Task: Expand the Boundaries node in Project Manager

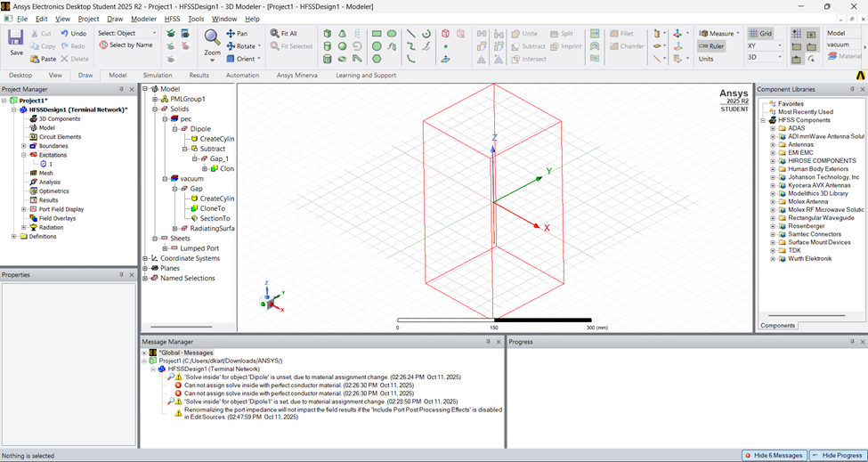Action: click(23, 146)
